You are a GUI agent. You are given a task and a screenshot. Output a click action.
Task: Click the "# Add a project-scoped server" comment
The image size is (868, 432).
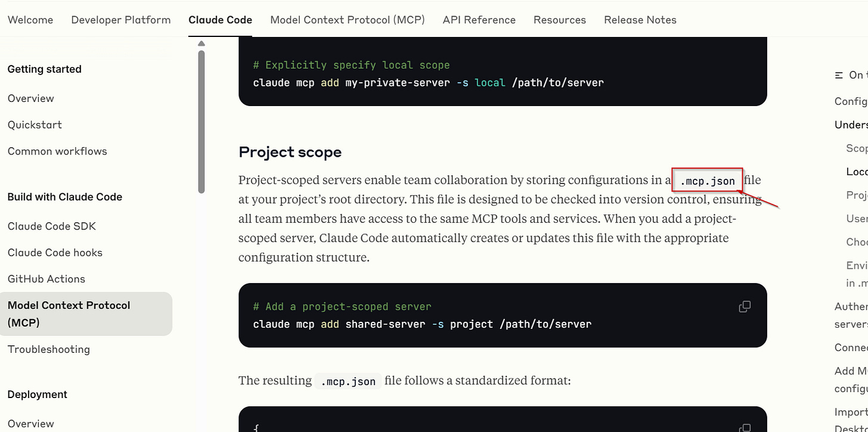click(x=342, y=306)
